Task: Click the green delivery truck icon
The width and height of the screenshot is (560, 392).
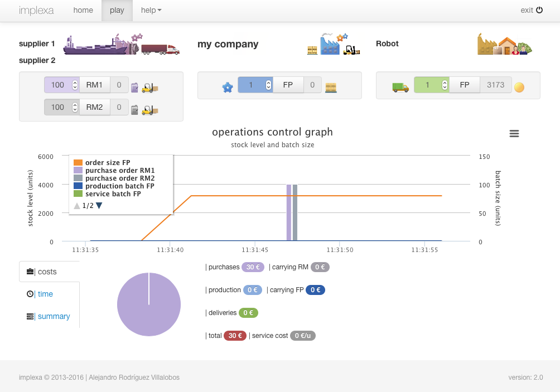Action: [x=400, y=88]
